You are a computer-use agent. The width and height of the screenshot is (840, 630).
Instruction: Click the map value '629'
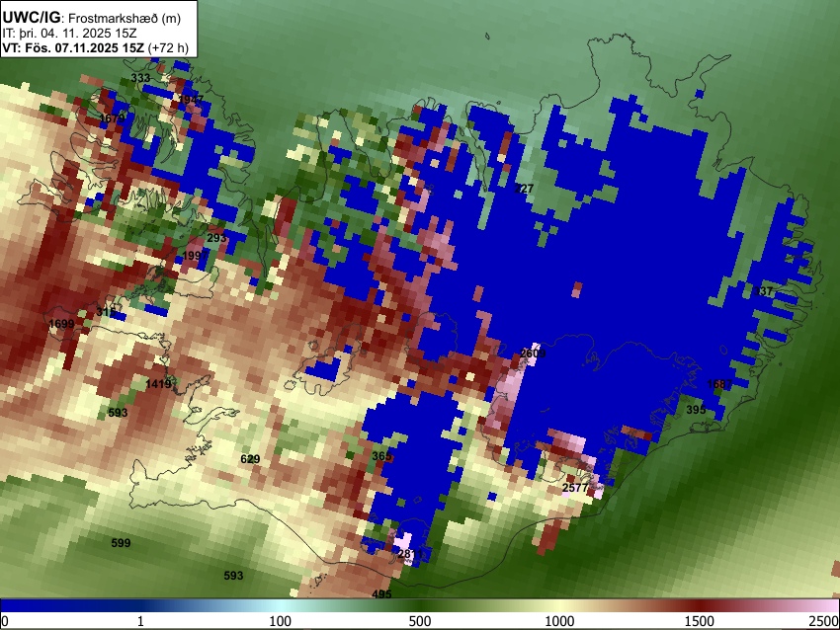click(x=250, y=459)
